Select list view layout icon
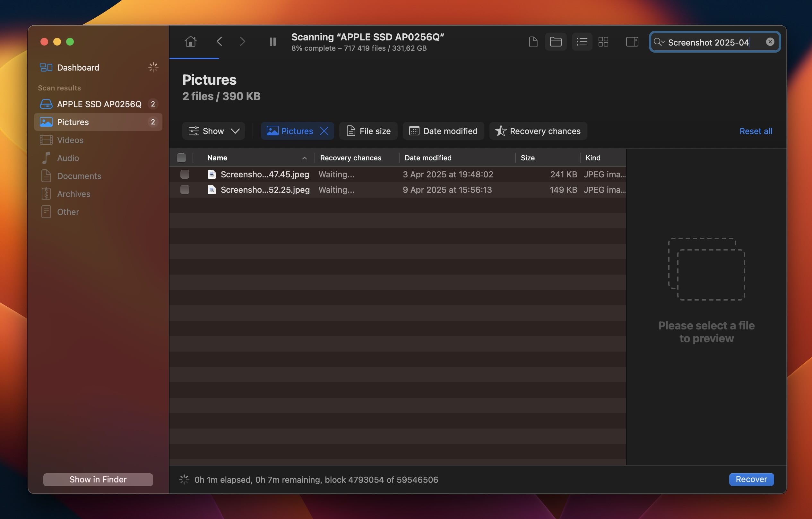 582,42
